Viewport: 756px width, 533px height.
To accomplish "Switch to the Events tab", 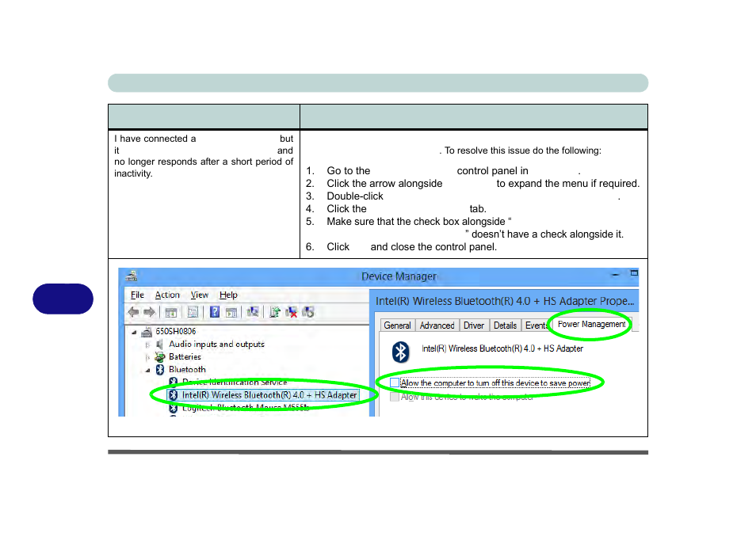I will 536,326.
